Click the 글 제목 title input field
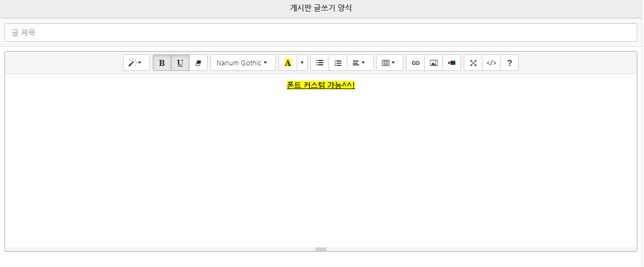 [321, 32]
